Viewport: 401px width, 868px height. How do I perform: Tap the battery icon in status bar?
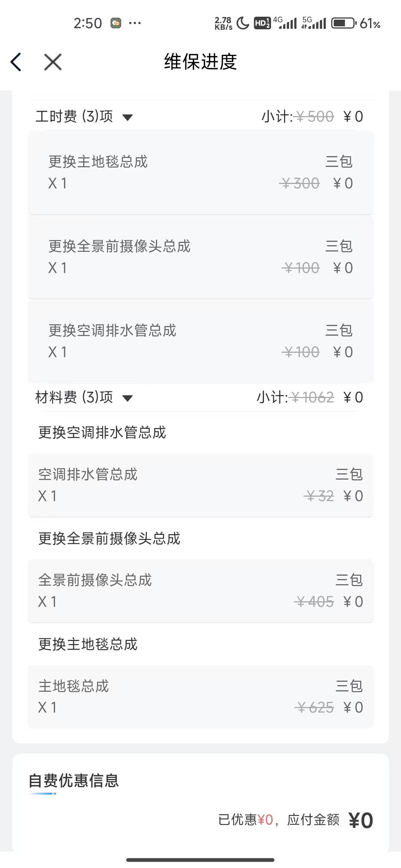[x=343, y=23]
